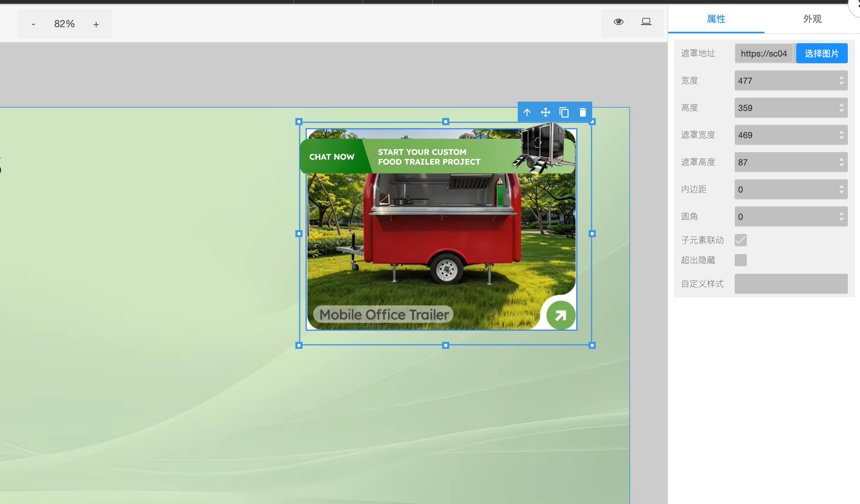Click the bottom-center selection resize handle
Screen dimensions: 860x504
(445, 345)
